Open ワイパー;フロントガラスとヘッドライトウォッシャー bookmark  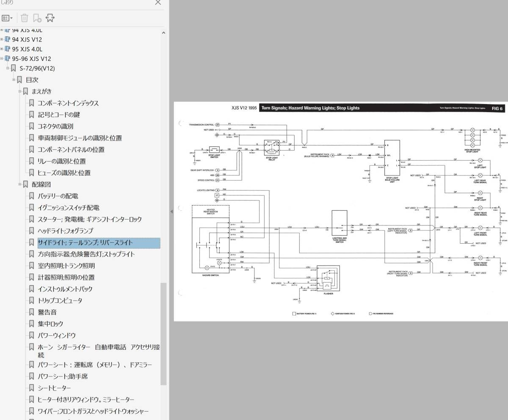click(93, 411)
